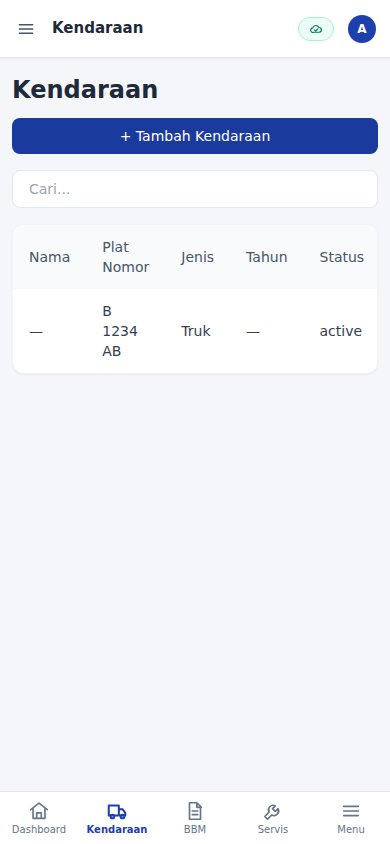Screen dimensions: 390x844
Task: Focus the Cari search field
Action: (195, 189)
